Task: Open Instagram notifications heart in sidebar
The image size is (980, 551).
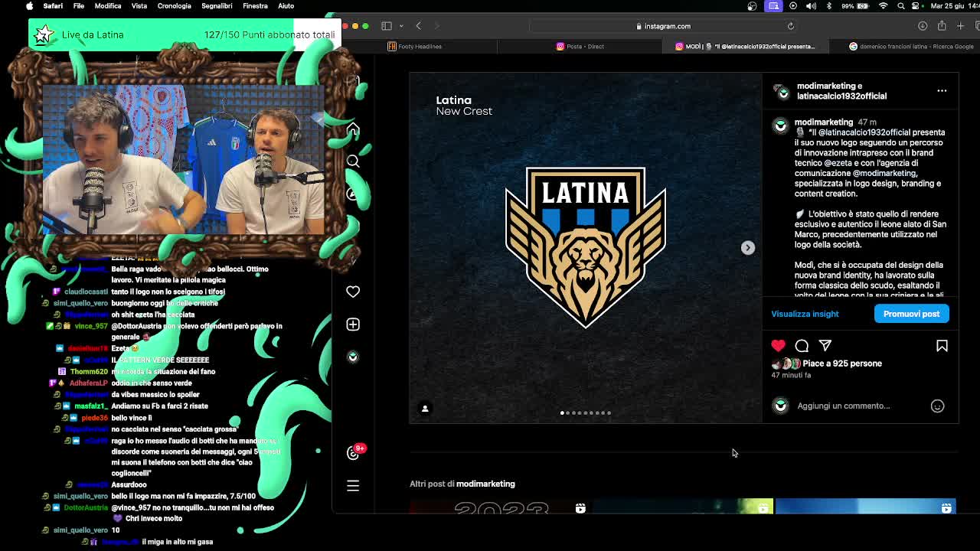Action: (353, 292)
